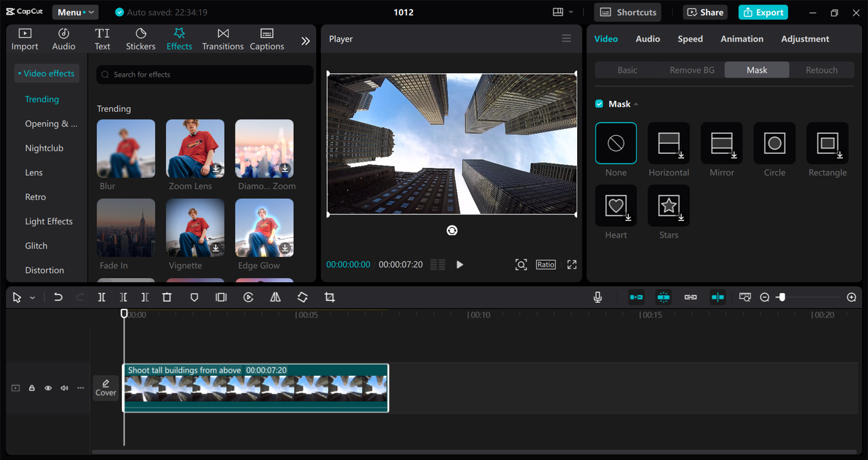Toggle the track lock icon
The width and height of the screenshot is (868, 460).
[x=32, y=388]
